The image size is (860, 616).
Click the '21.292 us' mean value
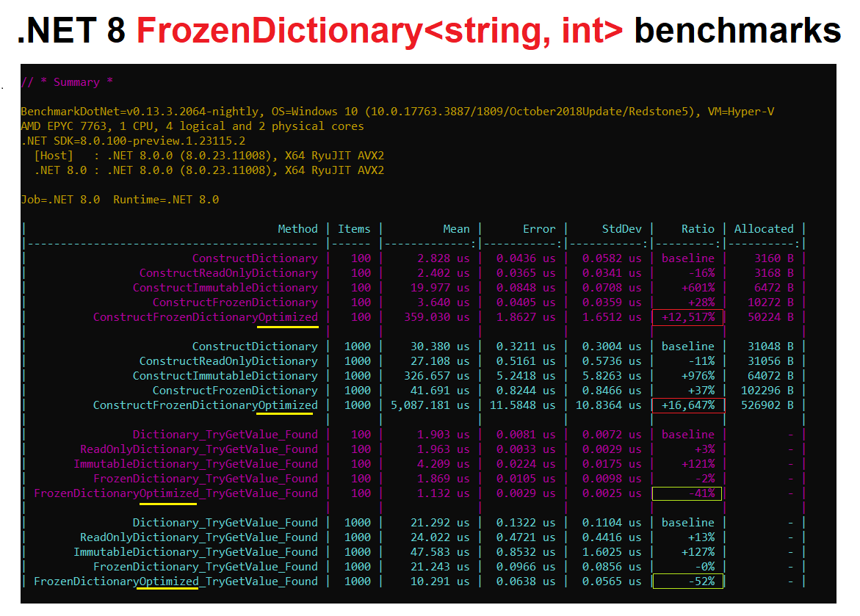pyautogui.click(x=440, y=523)
